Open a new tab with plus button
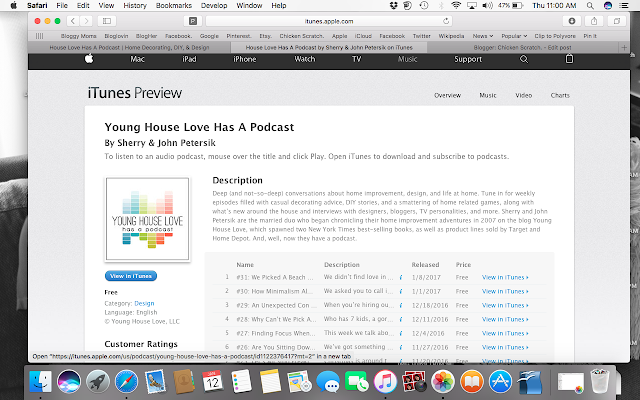Viewport: 640px width, 400px height. pos(624,47)
